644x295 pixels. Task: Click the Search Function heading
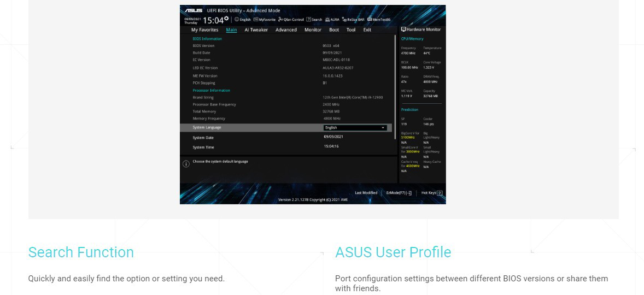click(x=81, y=252)
